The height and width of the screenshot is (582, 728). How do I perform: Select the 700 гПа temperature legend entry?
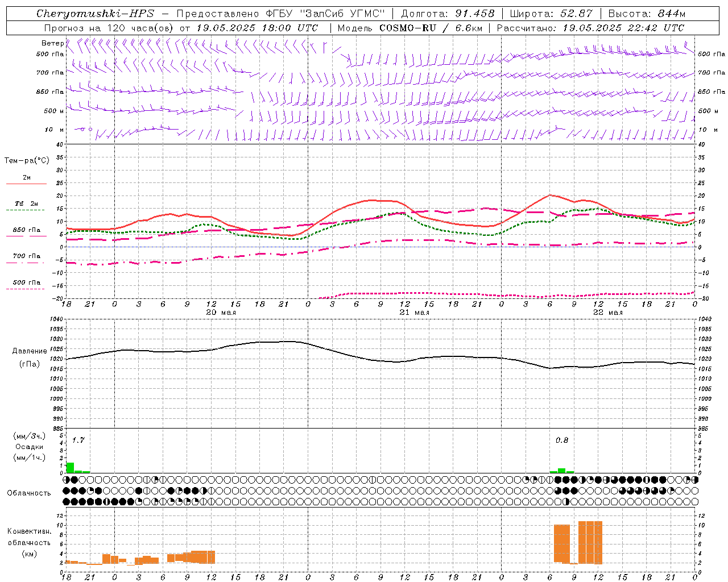[27, 256]
